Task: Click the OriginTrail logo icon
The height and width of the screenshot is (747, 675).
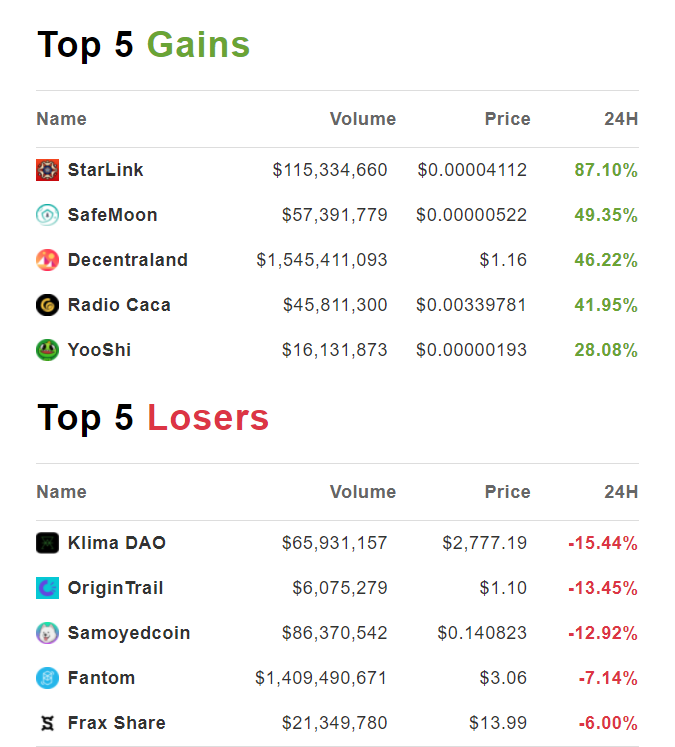Action: pyautogui.click(x=47, y=588)
